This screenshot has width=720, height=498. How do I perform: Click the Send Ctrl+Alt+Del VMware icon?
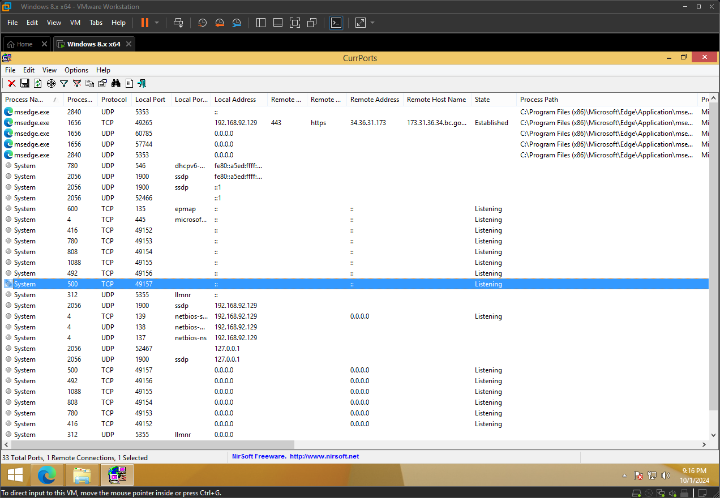[x=179, y=22]
